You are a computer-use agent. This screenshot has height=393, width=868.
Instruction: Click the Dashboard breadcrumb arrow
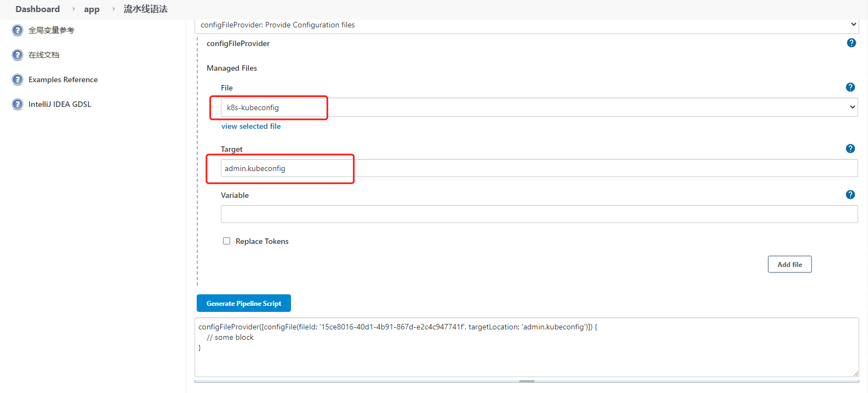[x=73, y=9]
